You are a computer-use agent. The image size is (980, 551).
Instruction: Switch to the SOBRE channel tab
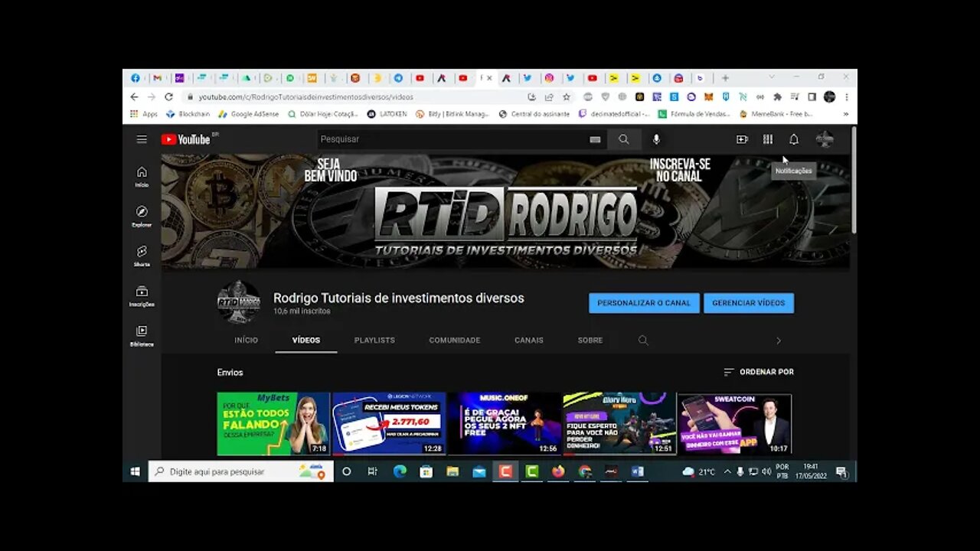[590, 341]
